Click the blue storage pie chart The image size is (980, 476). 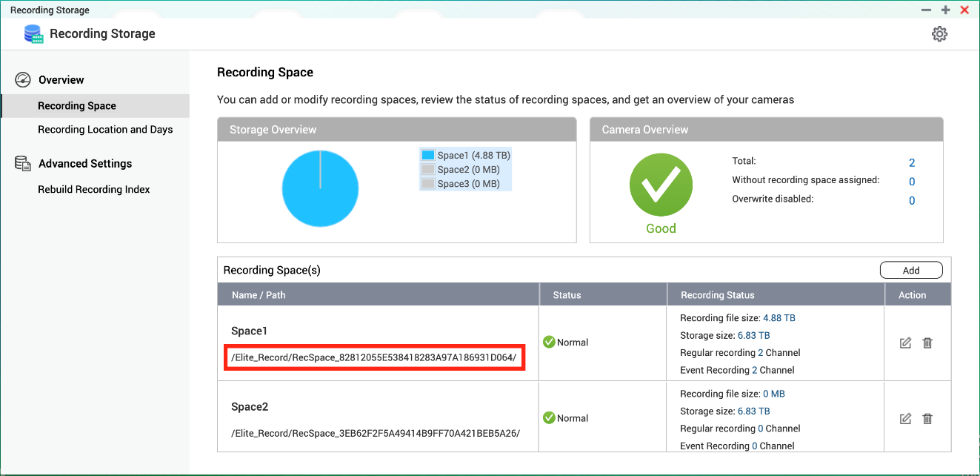coord(320,188)
